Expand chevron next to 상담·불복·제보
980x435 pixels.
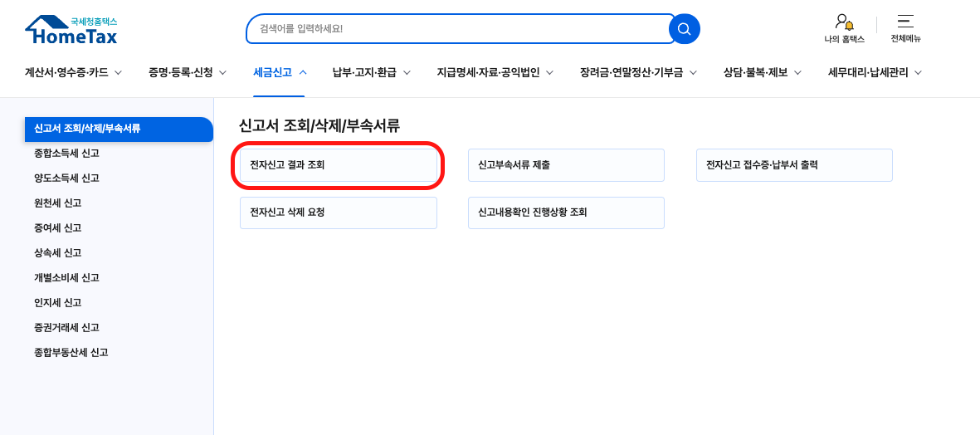[x=797, y=73]
